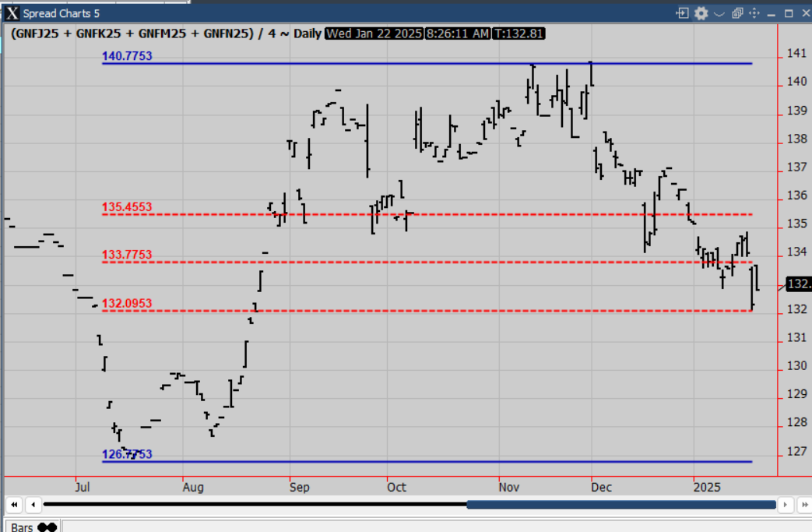Click the blue horizontal scrollbar thumb
This screenshot has height=532, width=812.
[621, 504]
